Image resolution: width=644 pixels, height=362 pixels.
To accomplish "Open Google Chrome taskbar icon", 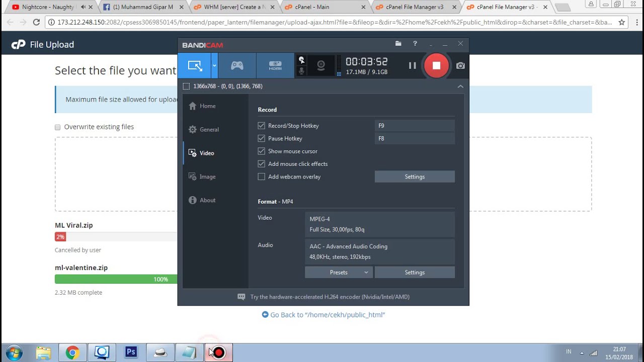I will click(72, 352).
